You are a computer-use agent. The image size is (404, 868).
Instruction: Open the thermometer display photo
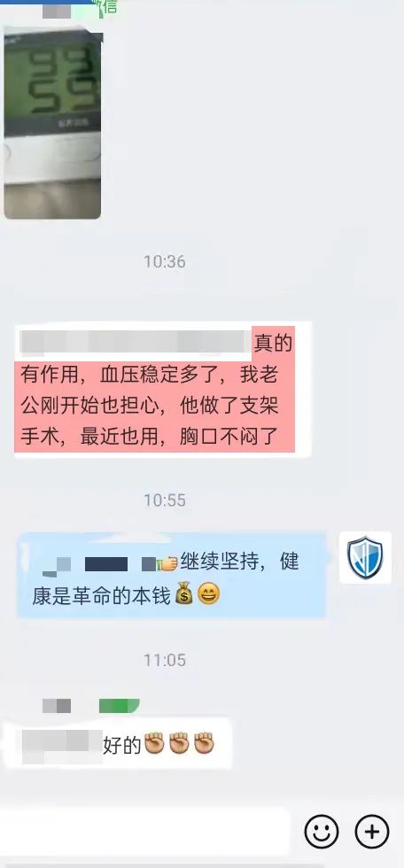point(52,122)
